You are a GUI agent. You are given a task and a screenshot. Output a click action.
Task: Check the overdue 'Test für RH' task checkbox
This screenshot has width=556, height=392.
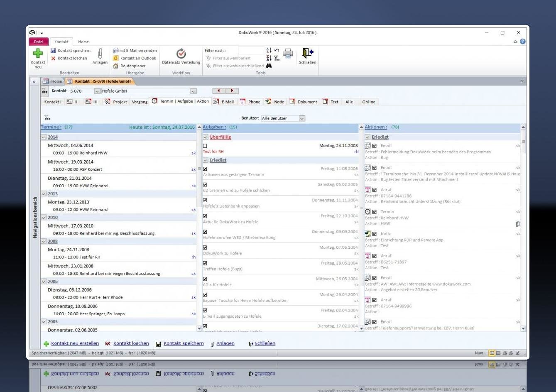(205, 146)
